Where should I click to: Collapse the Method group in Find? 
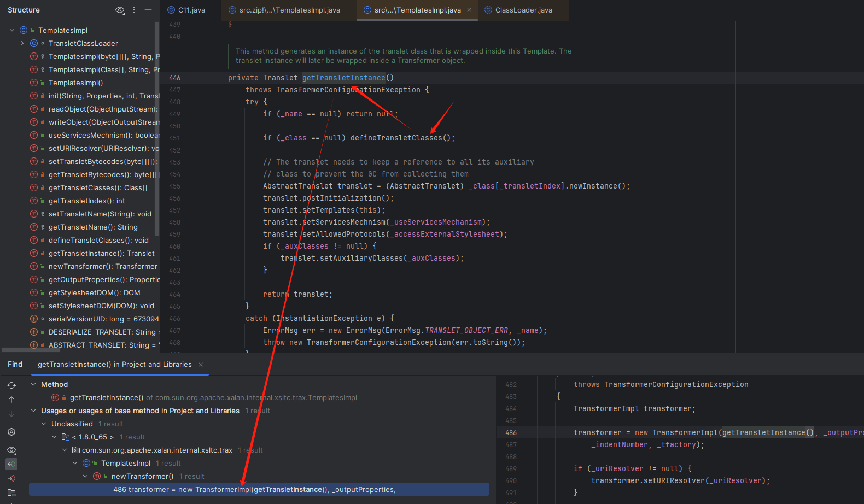point(33,384)
